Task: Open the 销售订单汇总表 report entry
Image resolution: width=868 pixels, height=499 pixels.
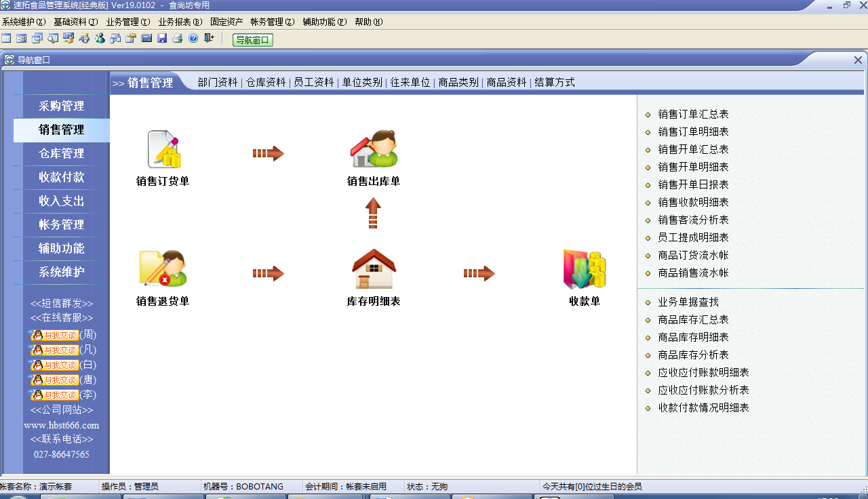Action: [x=693, y=114]
